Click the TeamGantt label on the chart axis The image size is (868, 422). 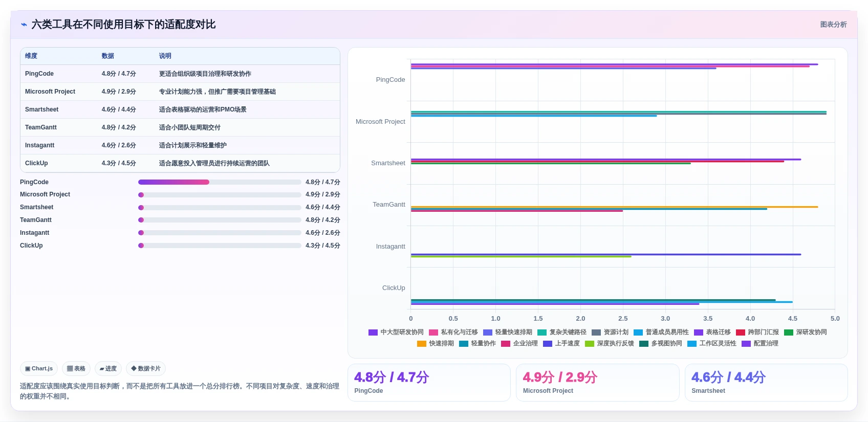point(389,205)
